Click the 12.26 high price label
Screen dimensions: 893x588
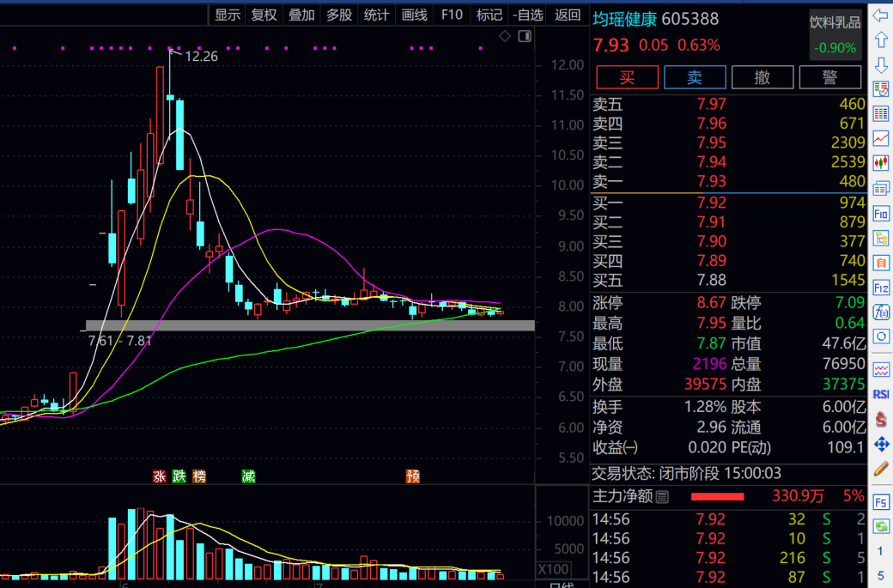[x=202, y=57]
